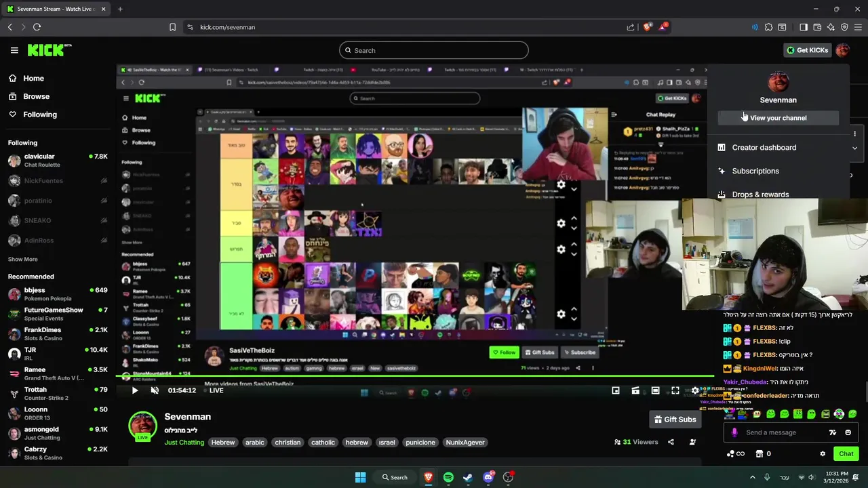Click Sevenman channel avatar with LIVE badge

pos(143,426)
